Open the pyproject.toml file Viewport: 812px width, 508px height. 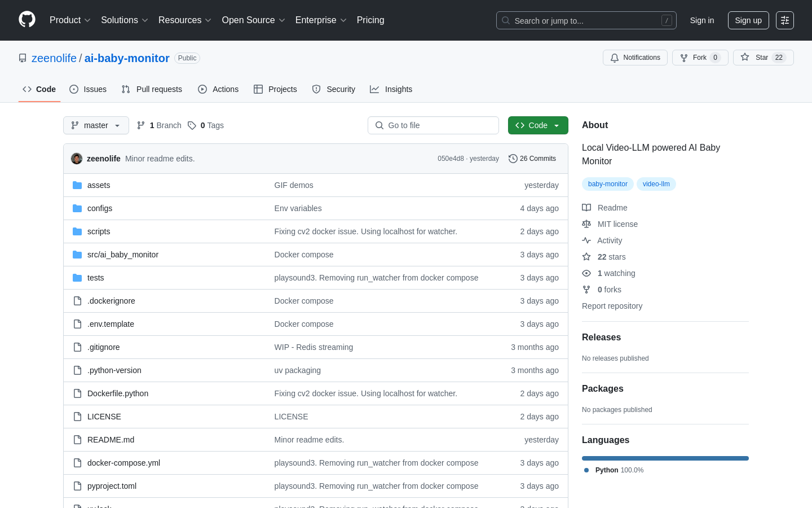coord(112,486)
